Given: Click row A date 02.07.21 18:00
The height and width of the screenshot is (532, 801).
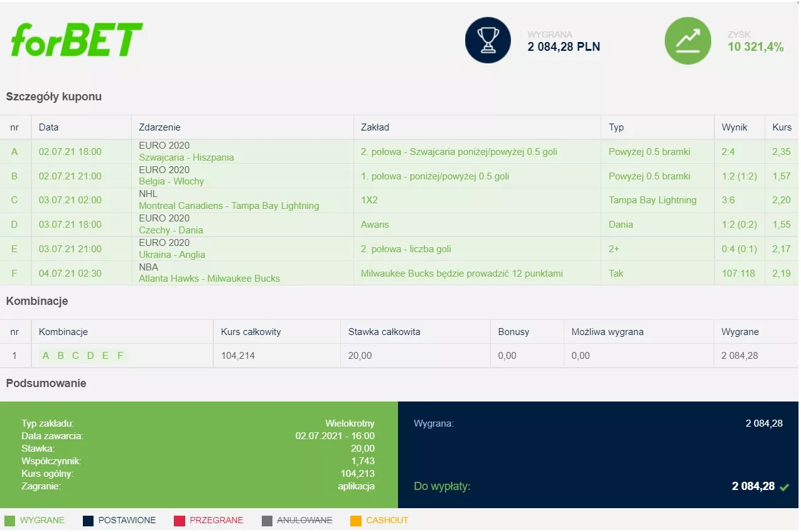Looking at the screenshot, I should (x=70, y=152).
